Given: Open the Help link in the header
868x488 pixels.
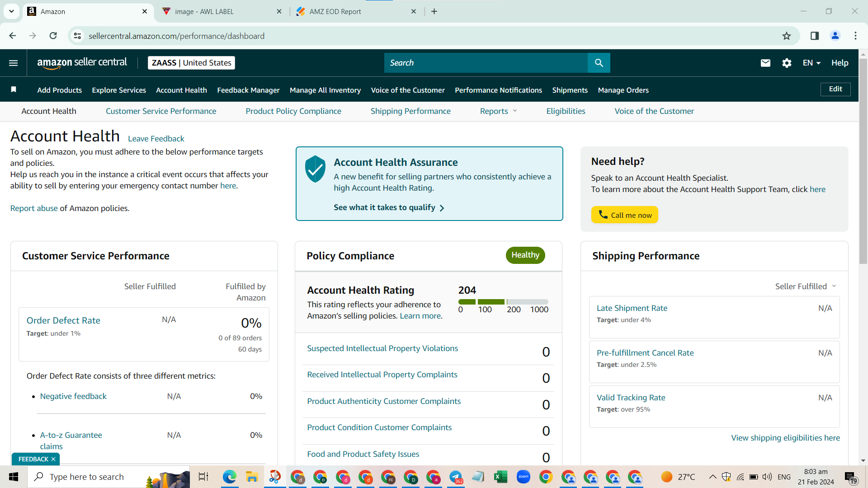Looking at the screenshot, I should (x=840, y=63).
